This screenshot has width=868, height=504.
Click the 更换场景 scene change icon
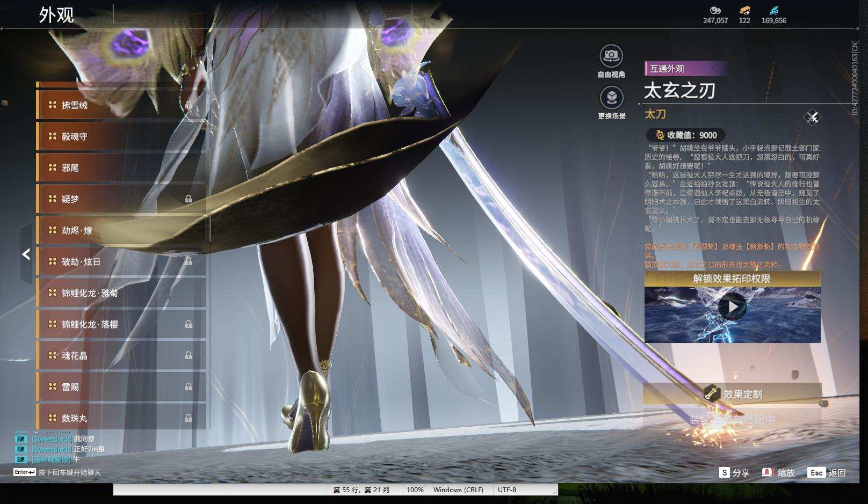pos(611,98)
